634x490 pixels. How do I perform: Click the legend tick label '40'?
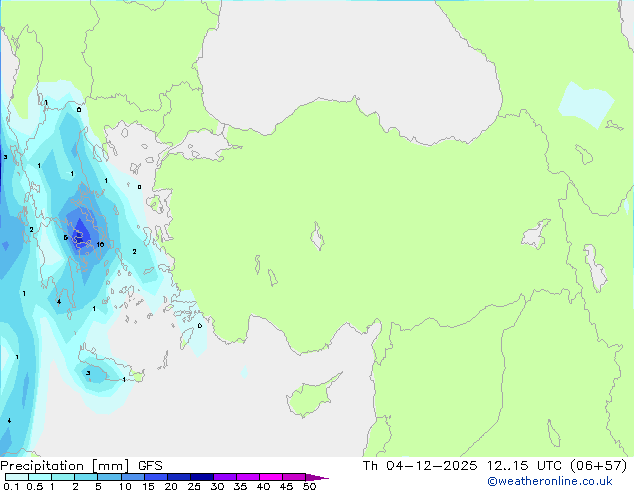click(x=263, y=486)
